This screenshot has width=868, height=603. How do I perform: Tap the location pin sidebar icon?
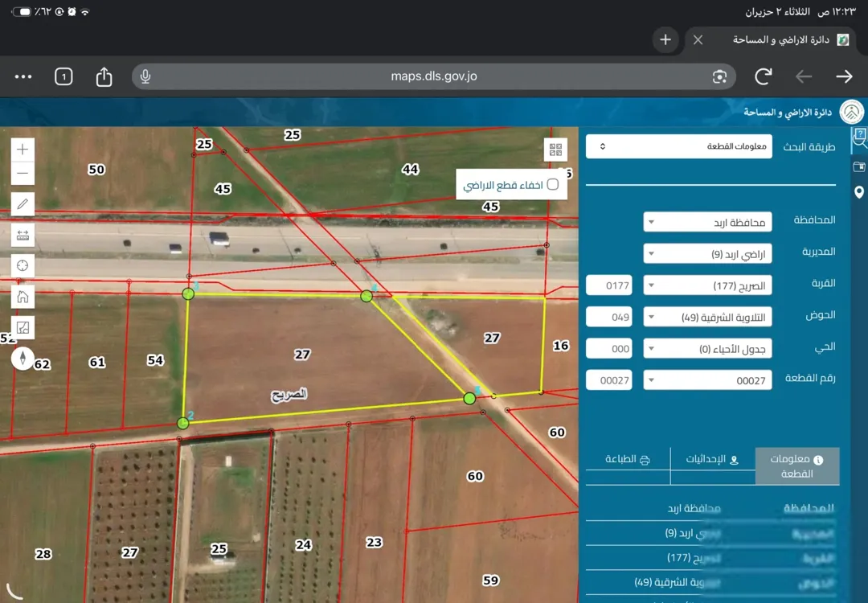858,192
